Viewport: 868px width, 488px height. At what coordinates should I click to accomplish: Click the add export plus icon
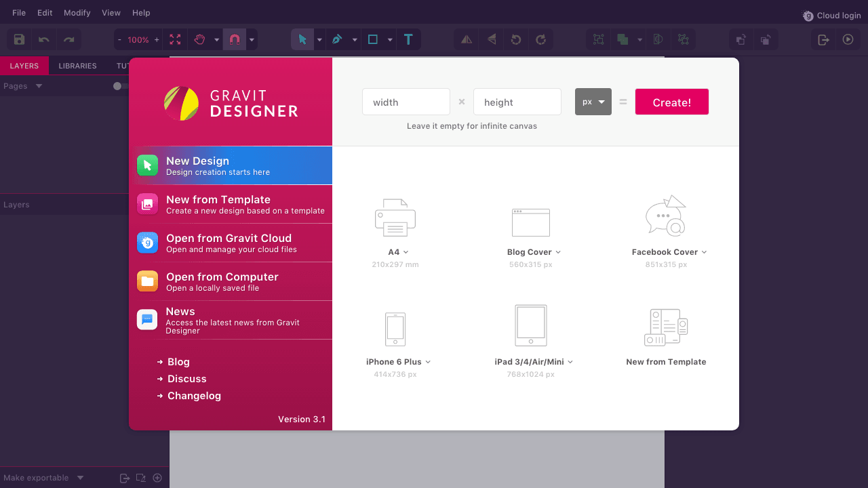[x=157, y=478]
